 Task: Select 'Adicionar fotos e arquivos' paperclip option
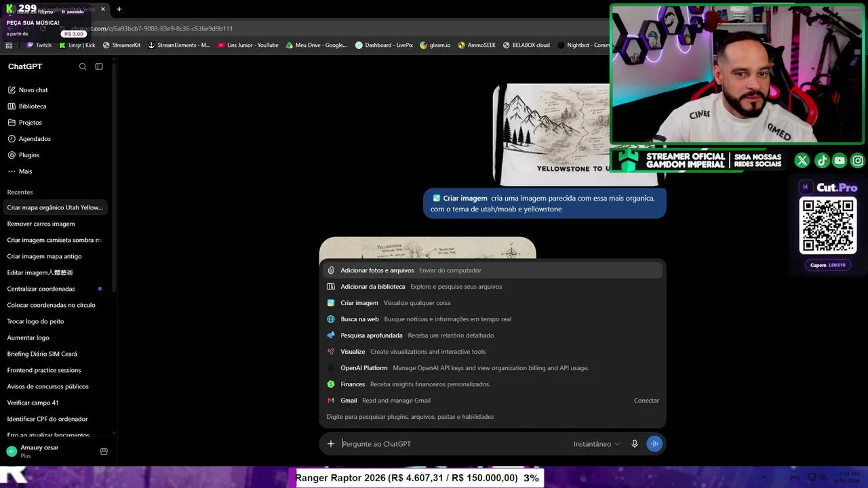[493, 270]
